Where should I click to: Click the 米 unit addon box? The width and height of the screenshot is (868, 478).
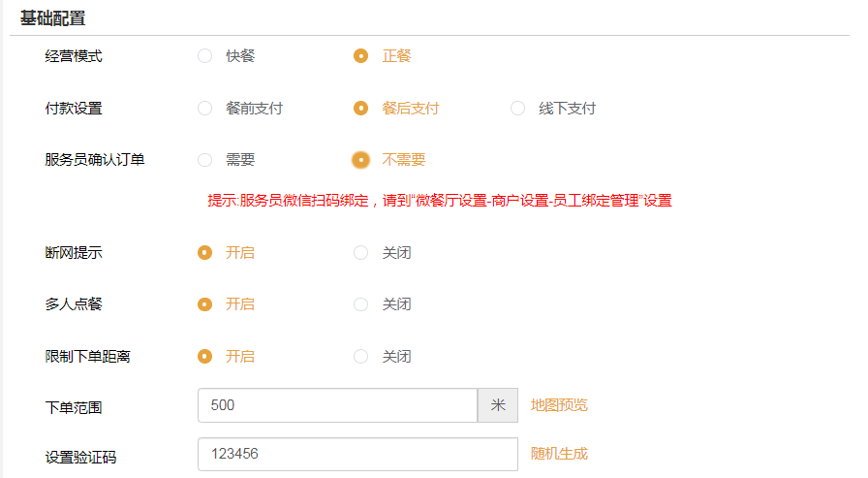click(x=498, y=405)
